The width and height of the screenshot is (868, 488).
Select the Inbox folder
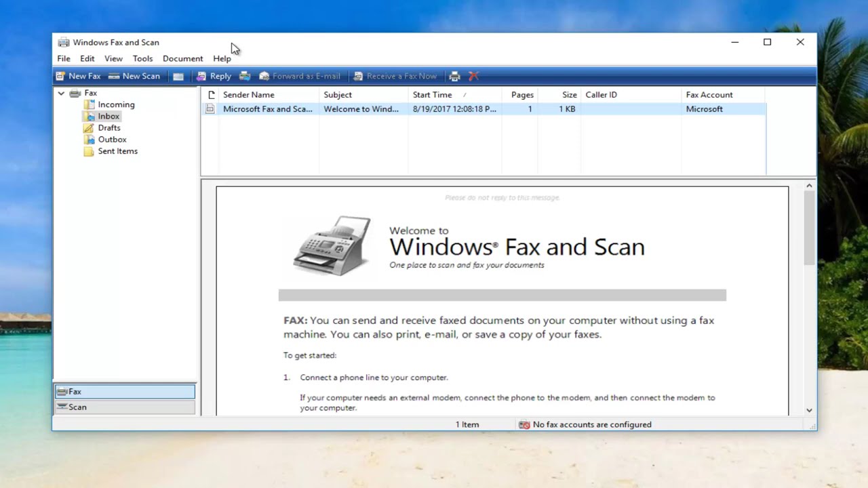point(108,116)
